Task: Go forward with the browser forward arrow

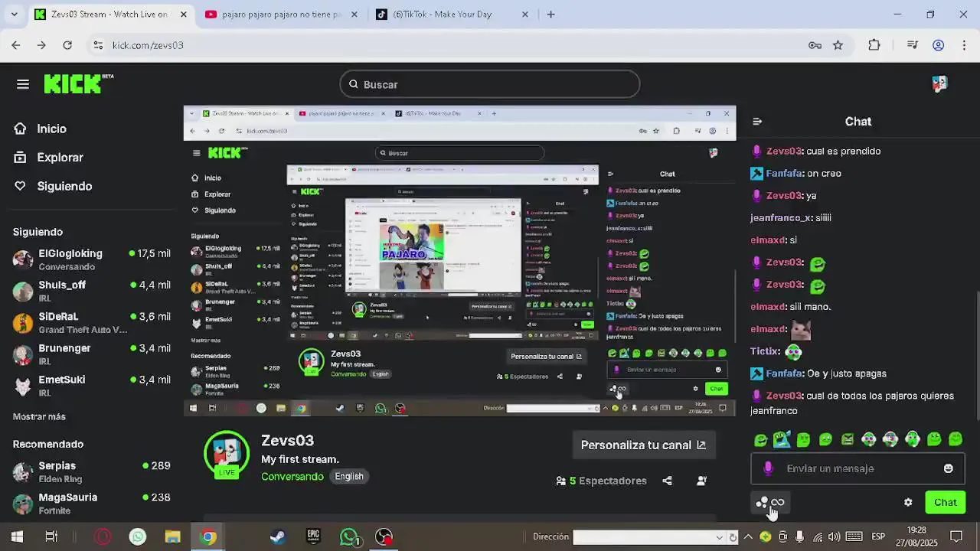Action: point(41,45)
